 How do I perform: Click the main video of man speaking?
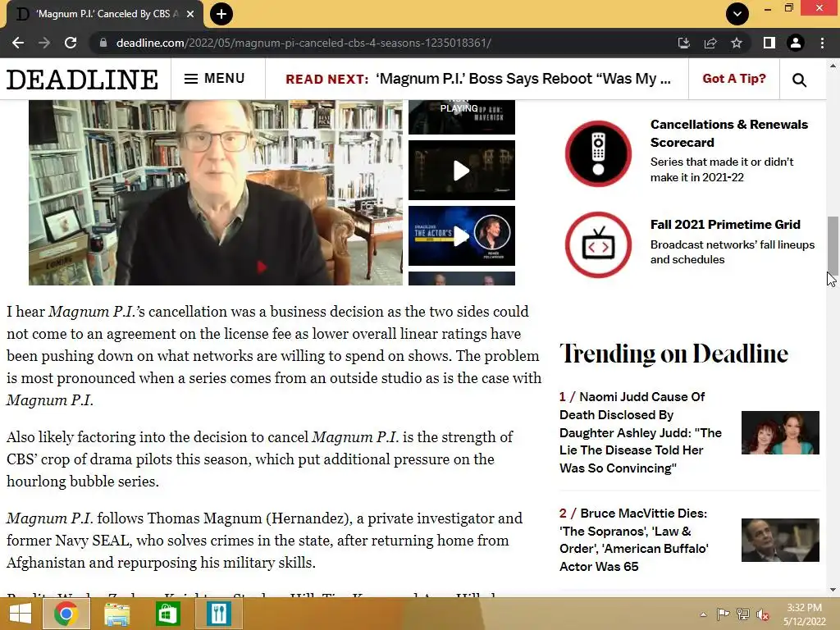tap(216, 192)
